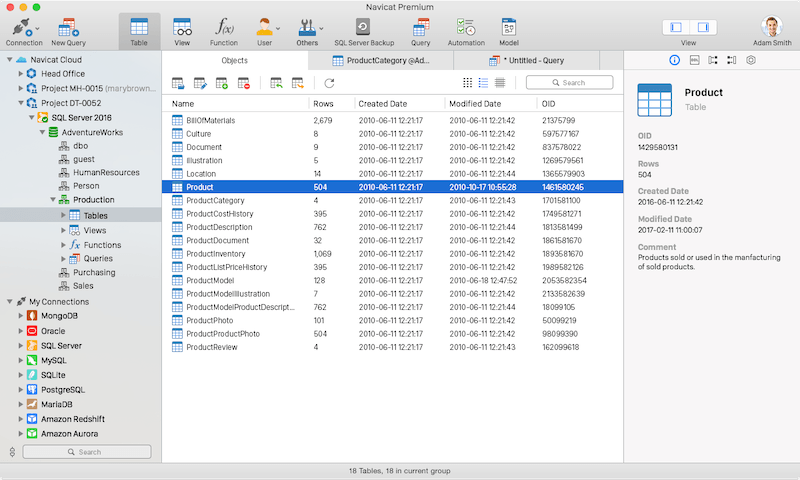Collapse the Navicat Cloud node
The width and height of the screenshot is (800, 480).
[x=10, y=60]
